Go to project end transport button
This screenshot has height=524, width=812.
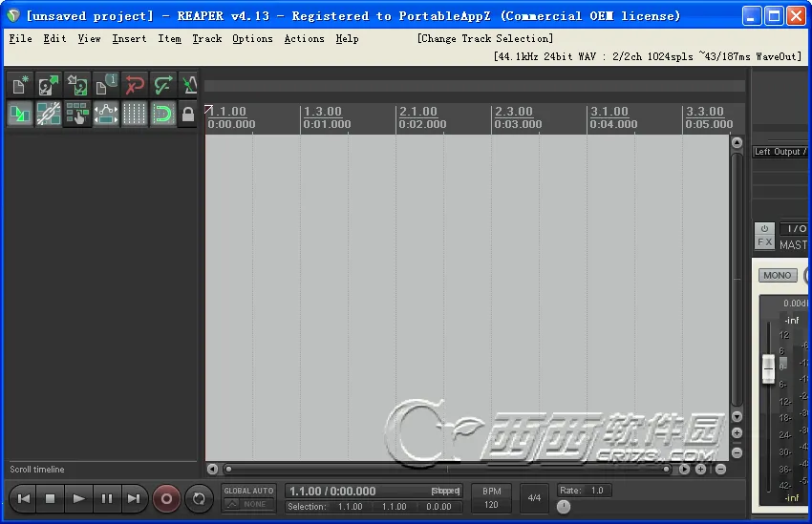[x=134, y=498]
